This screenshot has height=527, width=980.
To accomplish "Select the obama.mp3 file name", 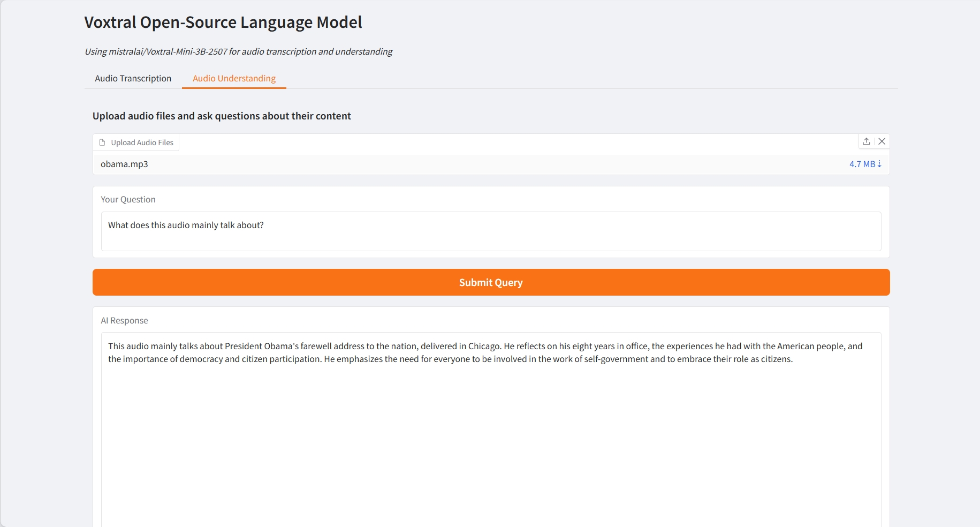I will click(x=124, y=164).
